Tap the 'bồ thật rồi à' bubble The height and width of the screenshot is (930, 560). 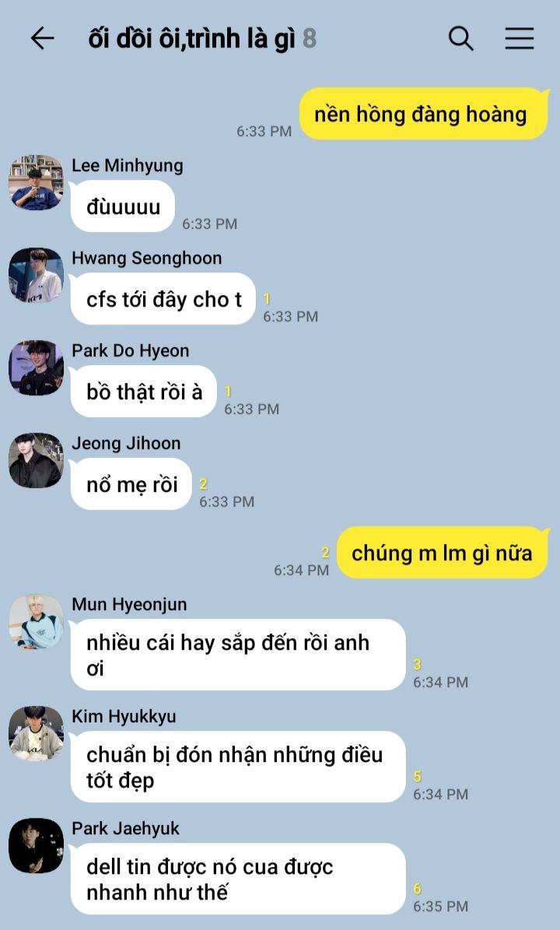tap(143, 391)
